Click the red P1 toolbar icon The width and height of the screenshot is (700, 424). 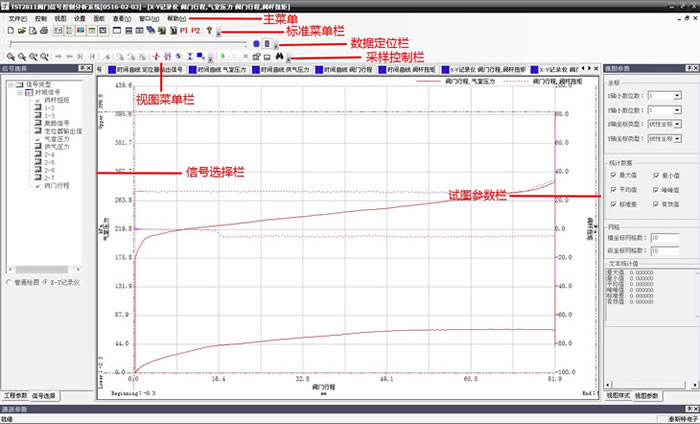point(184,32)
